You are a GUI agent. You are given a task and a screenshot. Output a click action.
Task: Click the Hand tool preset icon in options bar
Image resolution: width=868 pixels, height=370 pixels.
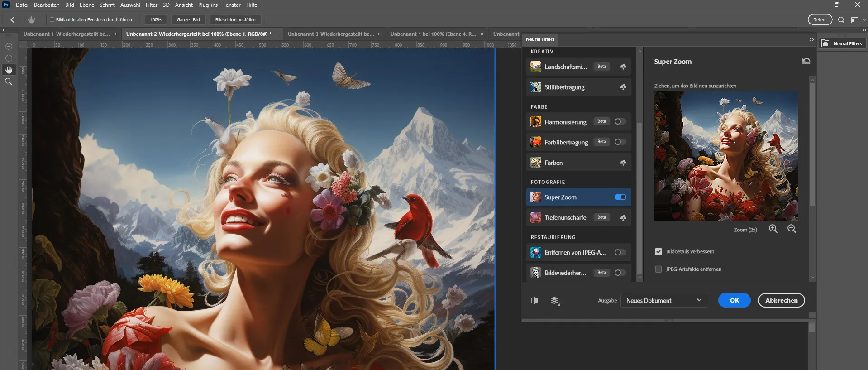pos(31,19)
